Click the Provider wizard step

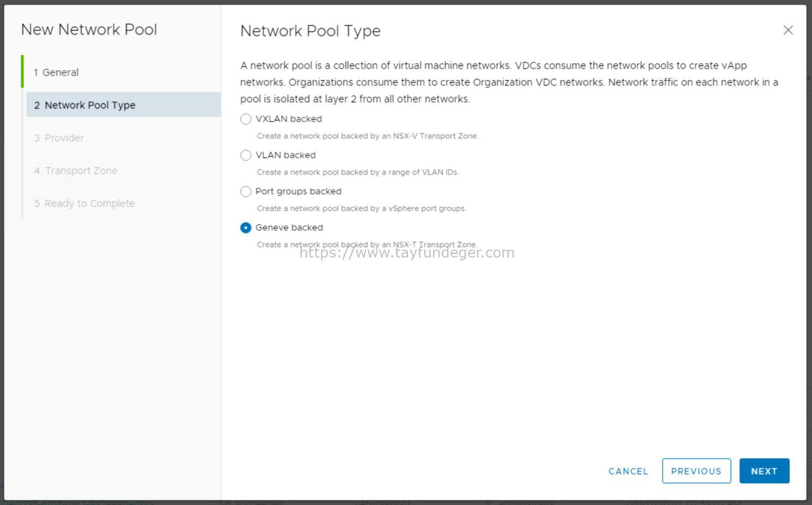(63, 137)
